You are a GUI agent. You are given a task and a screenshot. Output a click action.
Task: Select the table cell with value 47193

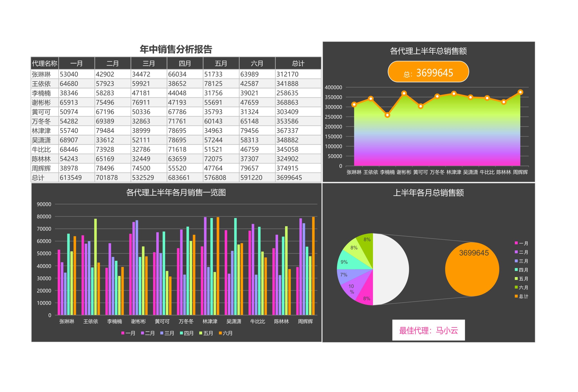[x=185, y=102]
